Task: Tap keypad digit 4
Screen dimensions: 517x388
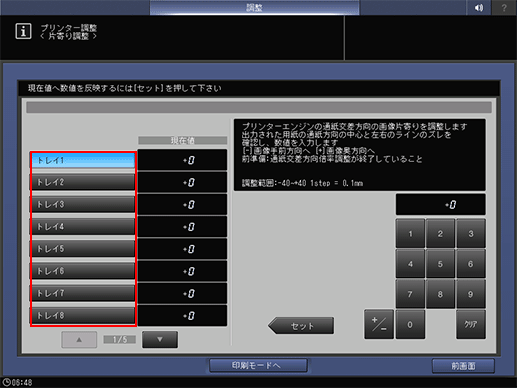Action: (410, 264)
